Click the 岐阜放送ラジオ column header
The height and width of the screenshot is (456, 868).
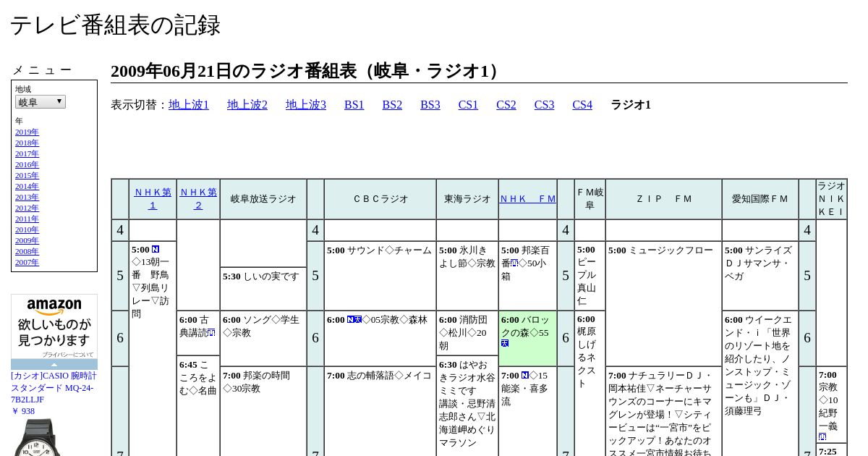pyautogui.click(x=263, y=199)
